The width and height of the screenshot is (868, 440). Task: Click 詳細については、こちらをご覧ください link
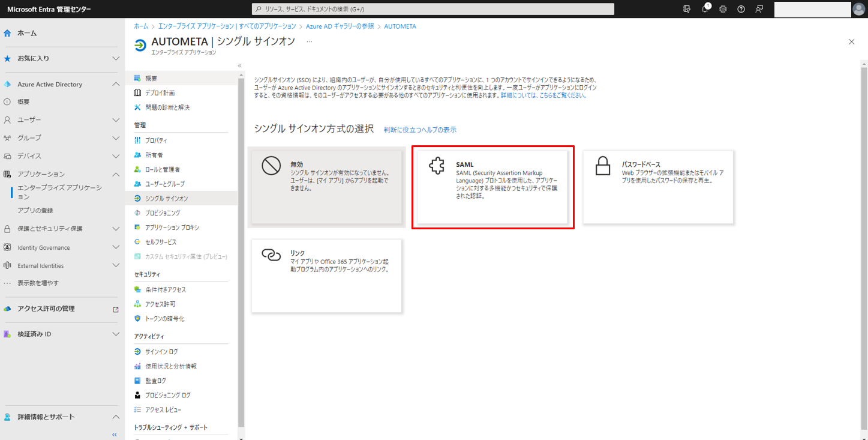[x=543, y=95]
